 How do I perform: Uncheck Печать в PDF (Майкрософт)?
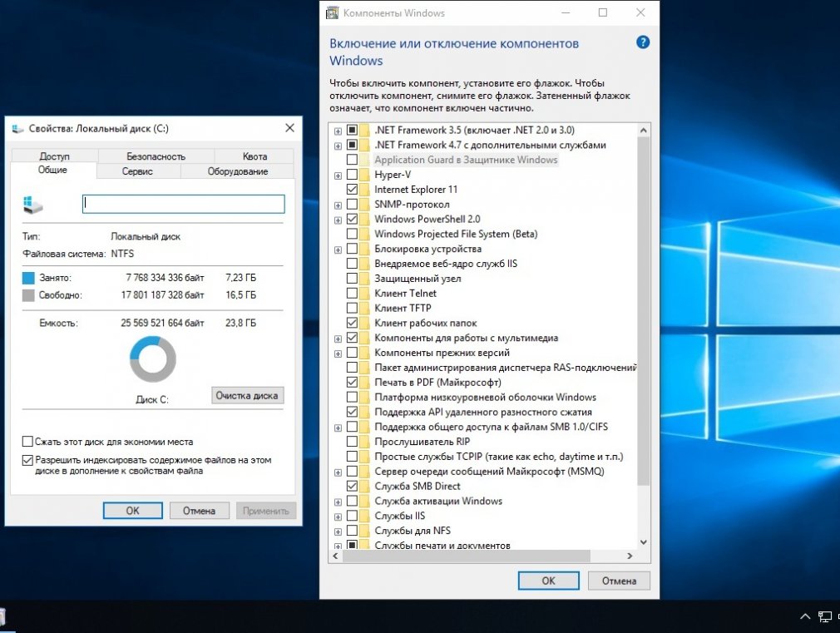click(352, 382)
